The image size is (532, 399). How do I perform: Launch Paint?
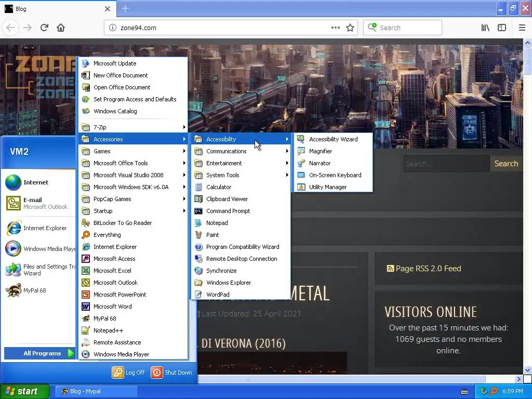(241, 235)
